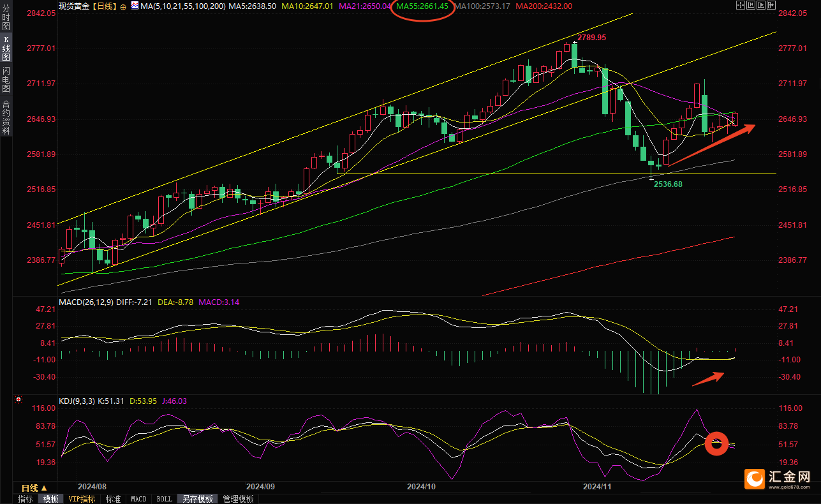
Task: Click the DEA:-8.78 value
Action: click(176, 302)
